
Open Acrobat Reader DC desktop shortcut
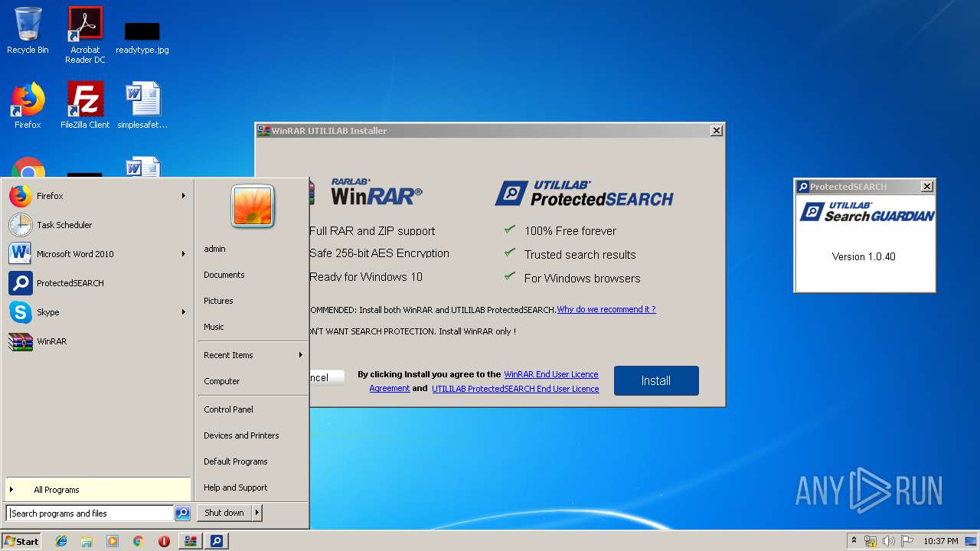(85, 35)
